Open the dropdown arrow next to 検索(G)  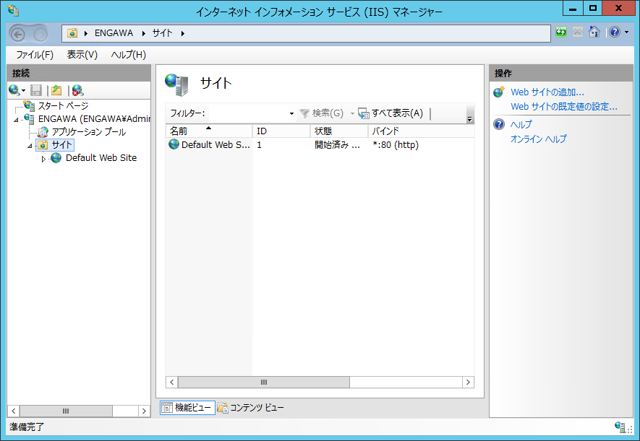[x=352, y=114]
